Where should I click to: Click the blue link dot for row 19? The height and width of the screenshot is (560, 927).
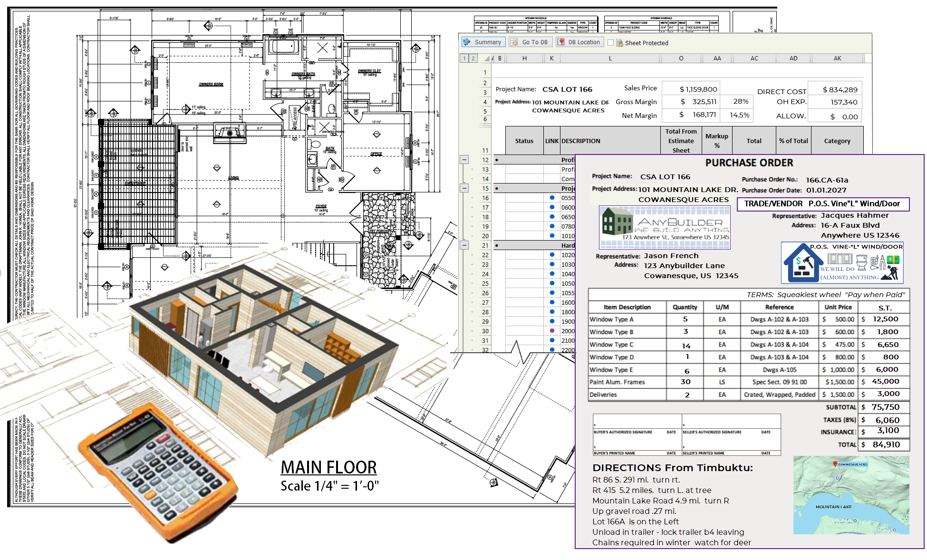point(552,226)
